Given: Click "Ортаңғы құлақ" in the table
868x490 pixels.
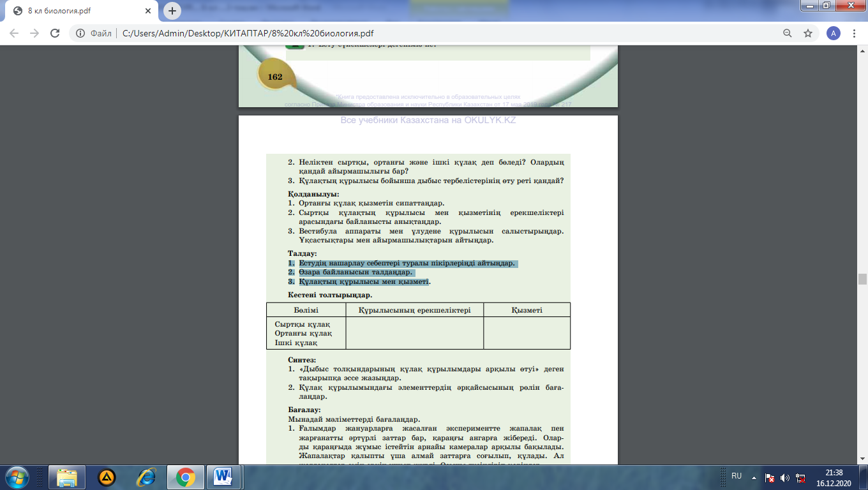Looking at the screenshot, I should (303, 334).
